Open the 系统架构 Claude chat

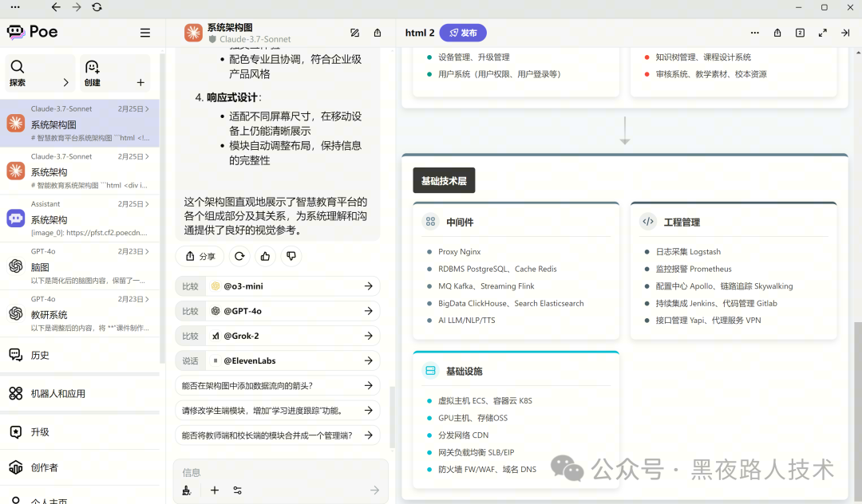click(x=80, y=171)
